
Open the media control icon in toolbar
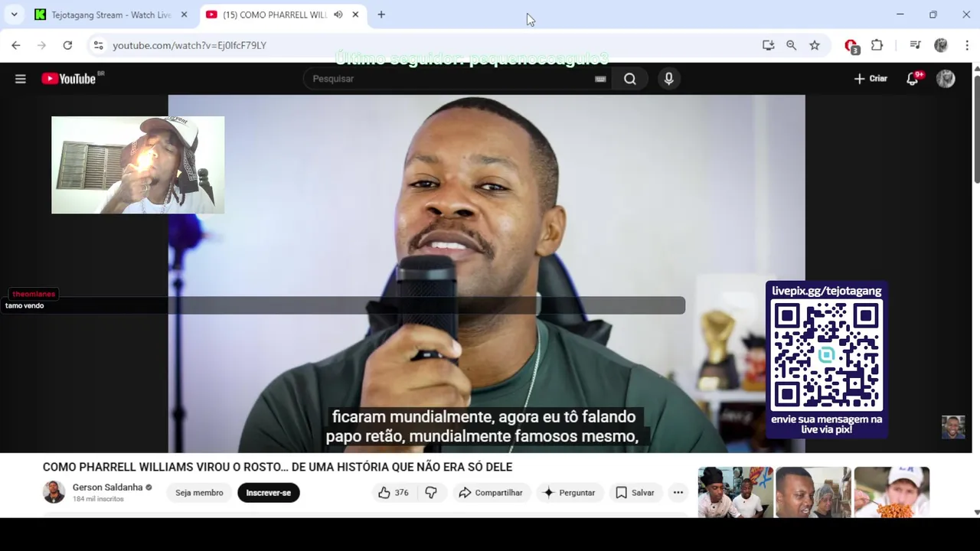click(915, 45)
